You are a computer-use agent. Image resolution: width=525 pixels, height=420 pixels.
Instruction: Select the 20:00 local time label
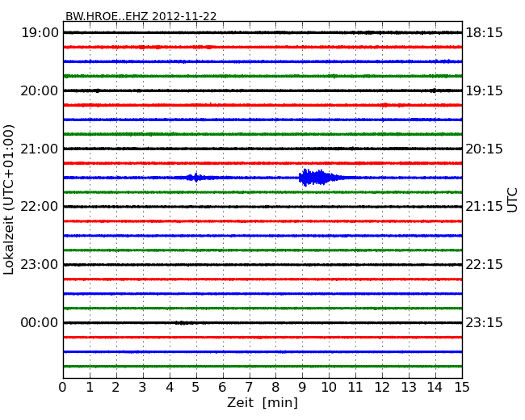40,90
